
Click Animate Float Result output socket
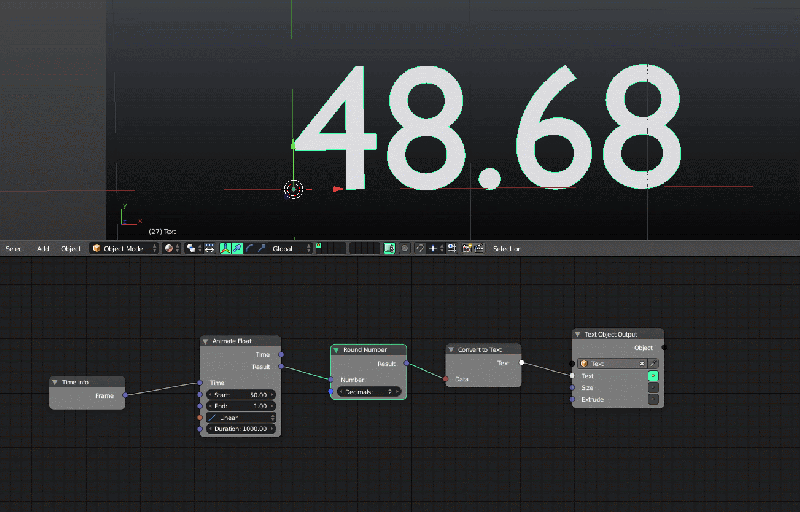click(281, 366)
